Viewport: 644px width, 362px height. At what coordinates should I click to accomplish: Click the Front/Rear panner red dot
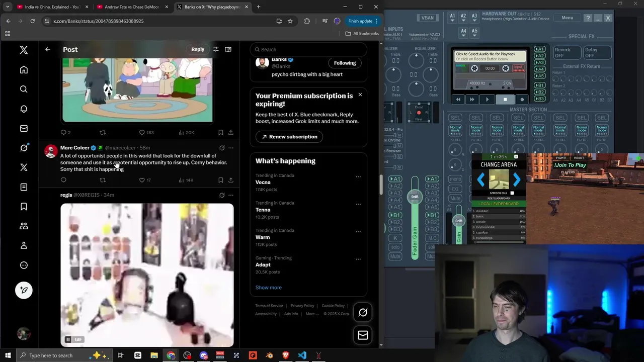coord(419,113)
